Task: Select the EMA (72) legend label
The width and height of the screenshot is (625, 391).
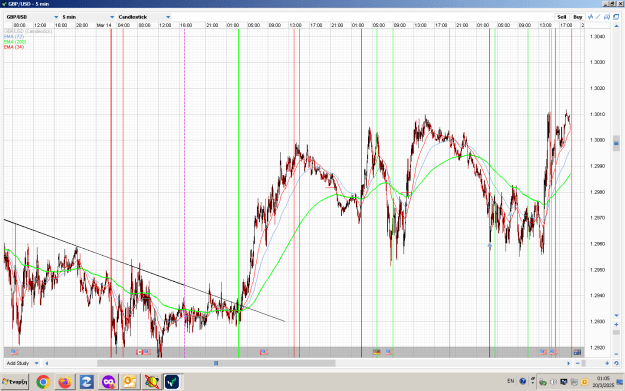Action: coord(14,36)
